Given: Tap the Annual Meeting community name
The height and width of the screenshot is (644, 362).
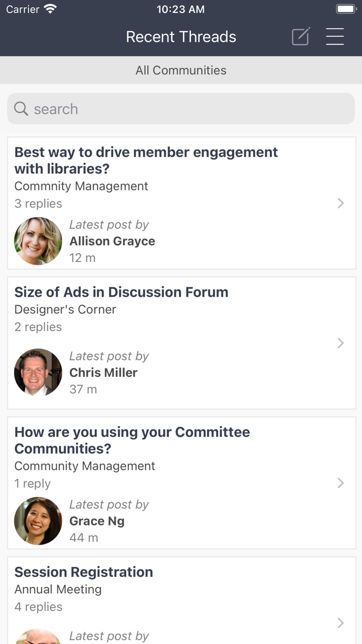Looking at the screenshot, I should (x=58, y=589).
